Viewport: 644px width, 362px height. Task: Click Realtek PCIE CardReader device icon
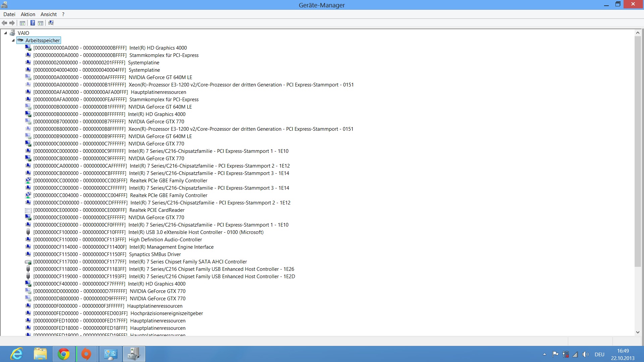coord(28,210)
